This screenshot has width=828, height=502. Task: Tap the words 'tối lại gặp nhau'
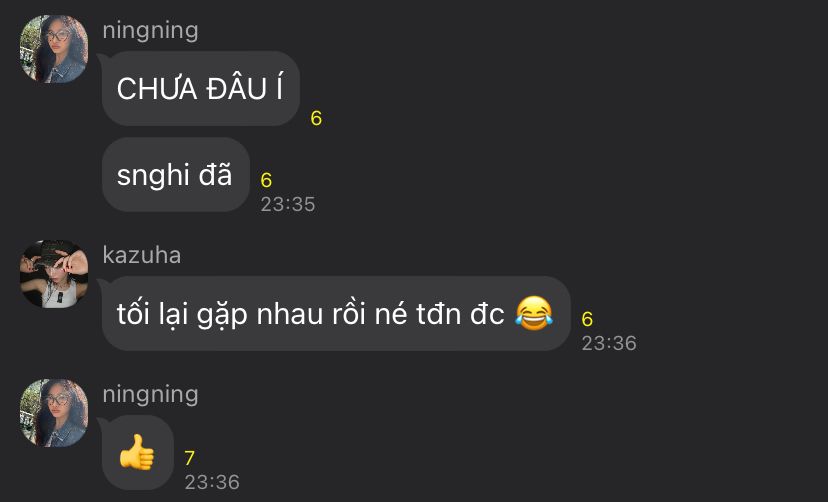click(x=220, y=315)
